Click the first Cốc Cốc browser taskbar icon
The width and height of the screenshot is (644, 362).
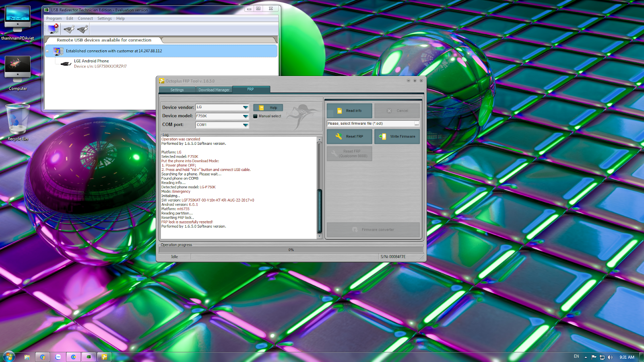pyautogui.click(x=42, y=357)
